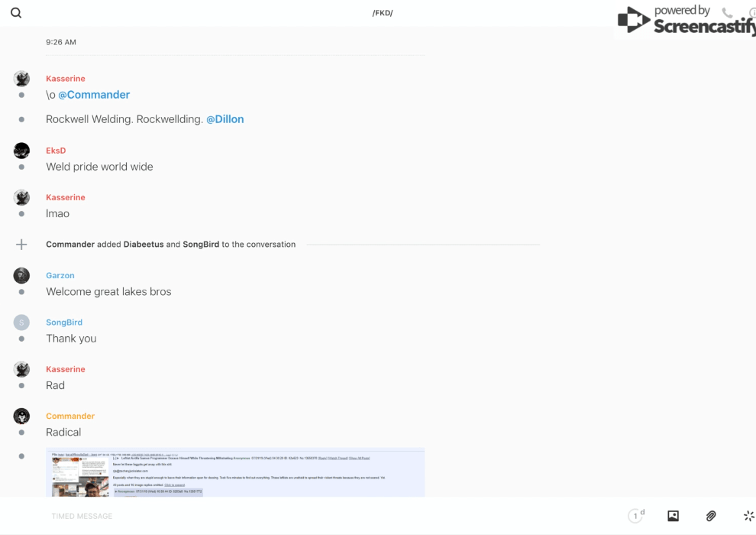Click the Garzon sender name
The height and width of the screenshot is (535, 756).
click(60, 275)
